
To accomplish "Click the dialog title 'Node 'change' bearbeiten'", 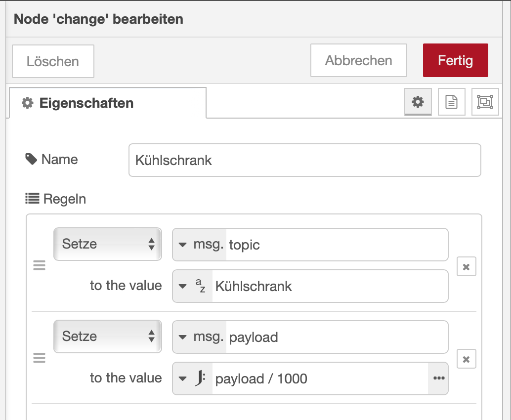I will [x=98, y=19].
